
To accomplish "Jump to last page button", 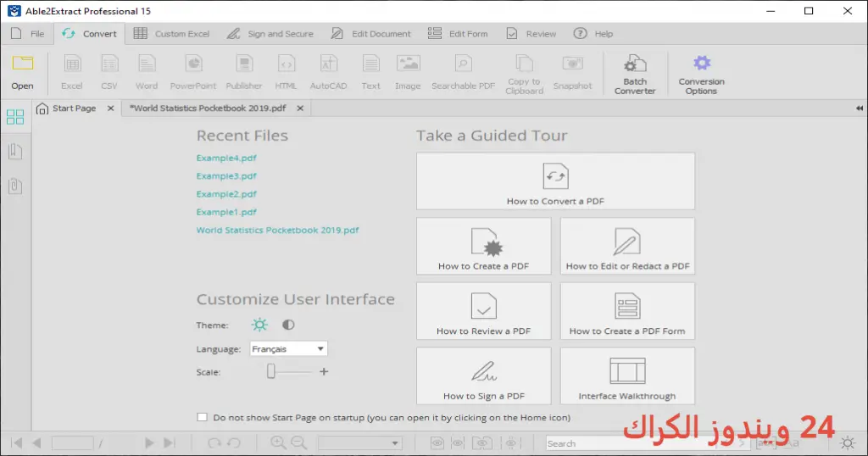I will click(x=170, y=442).
